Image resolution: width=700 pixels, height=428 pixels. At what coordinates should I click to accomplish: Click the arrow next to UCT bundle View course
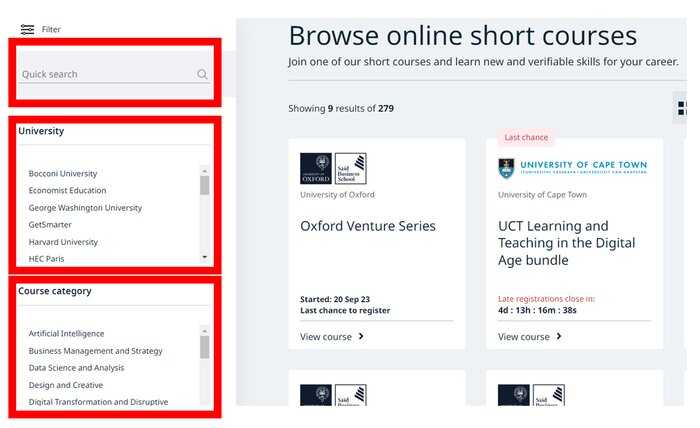559,336
